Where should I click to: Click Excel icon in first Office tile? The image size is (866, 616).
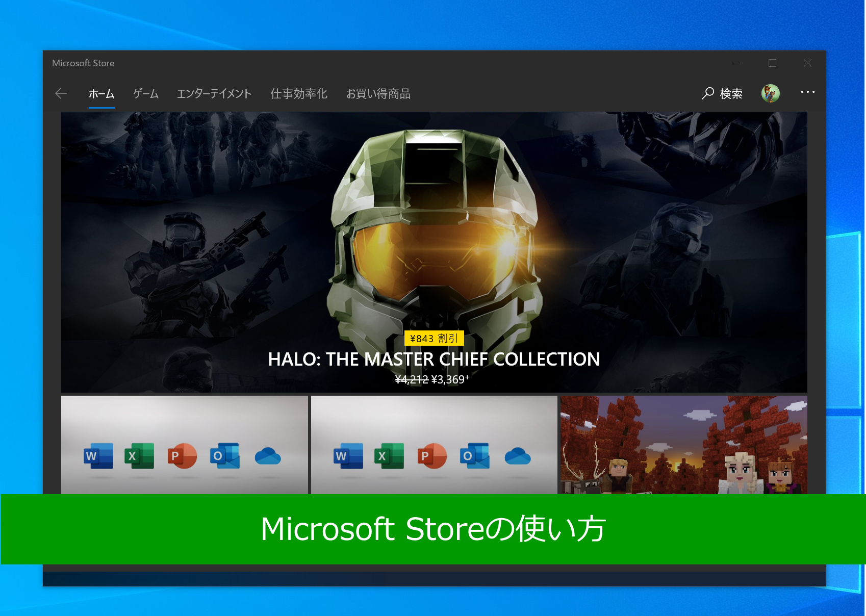139,456
